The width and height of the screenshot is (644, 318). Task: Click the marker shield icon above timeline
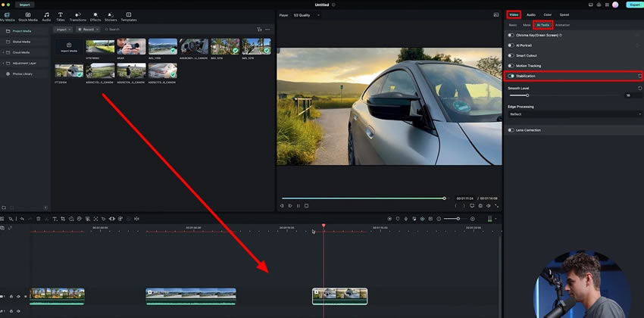(x=398, y=219)
